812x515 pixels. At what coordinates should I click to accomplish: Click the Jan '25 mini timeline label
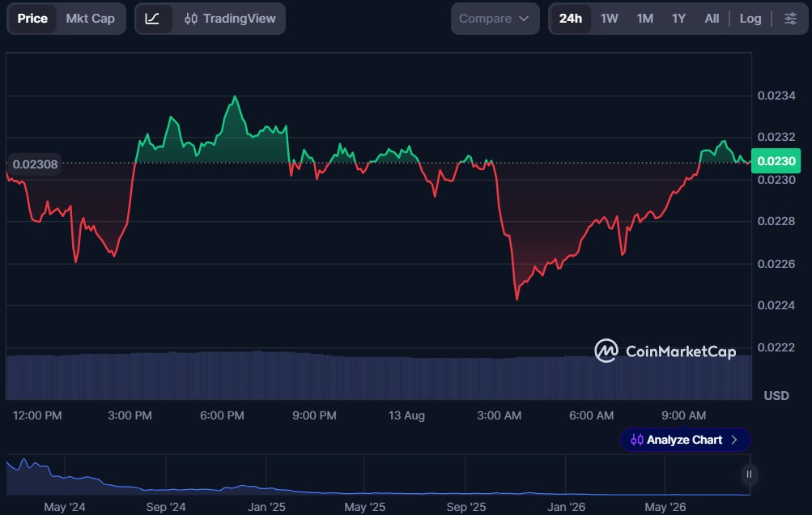coord(266,507)
